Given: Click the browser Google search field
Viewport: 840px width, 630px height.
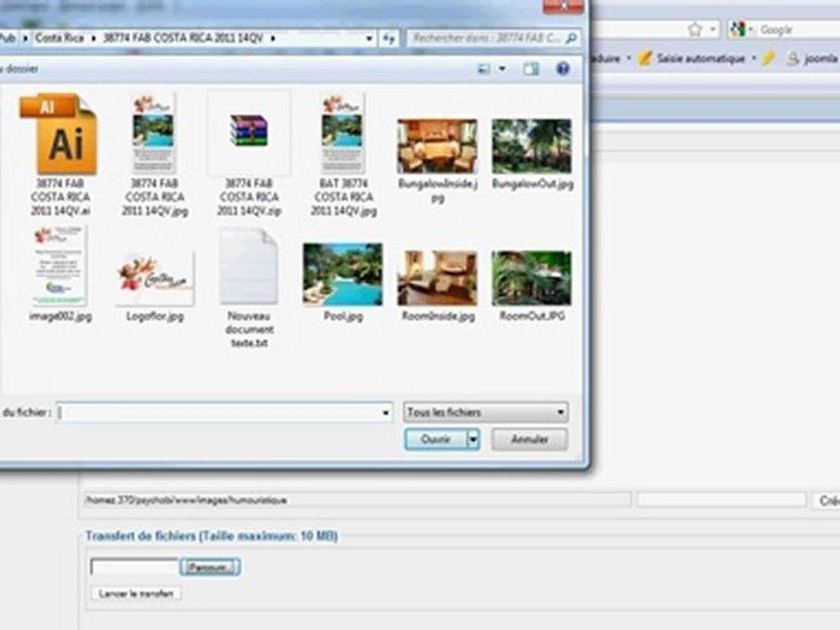Looking at the screenshot, I should pyautogui.click(x=798, y=30).
